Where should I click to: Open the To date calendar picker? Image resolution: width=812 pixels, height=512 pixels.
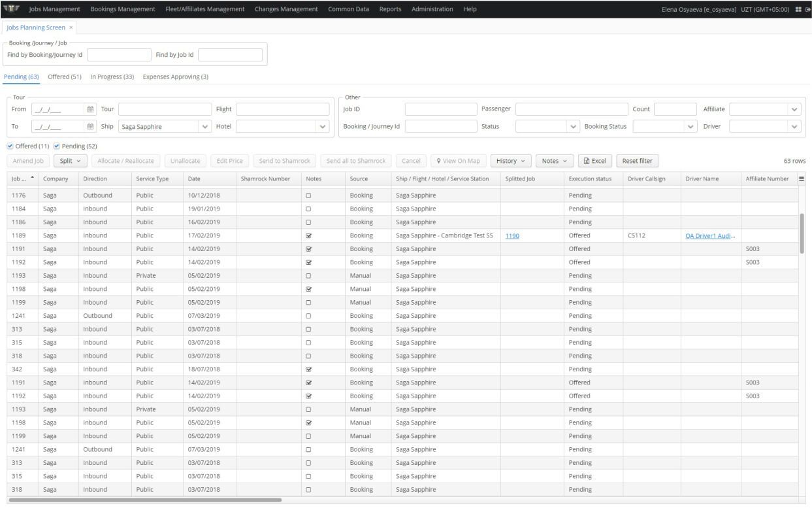(91, 127)
